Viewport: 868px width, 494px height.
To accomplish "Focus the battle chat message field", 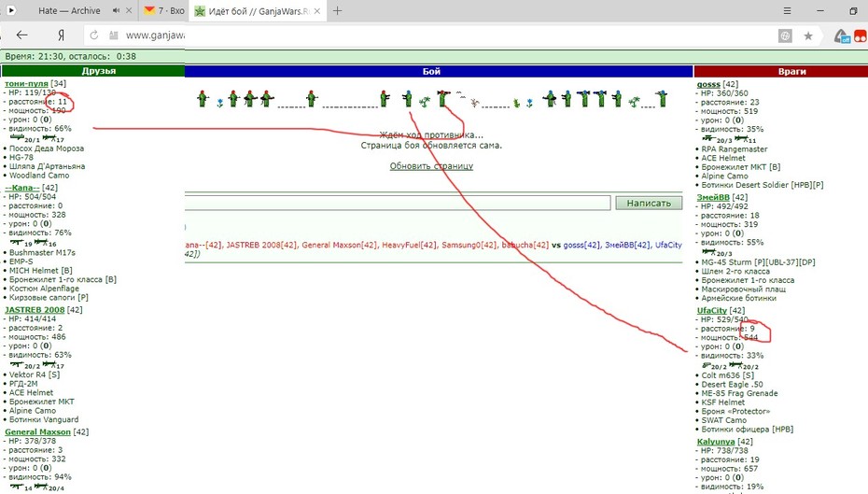I will point(398,203).
